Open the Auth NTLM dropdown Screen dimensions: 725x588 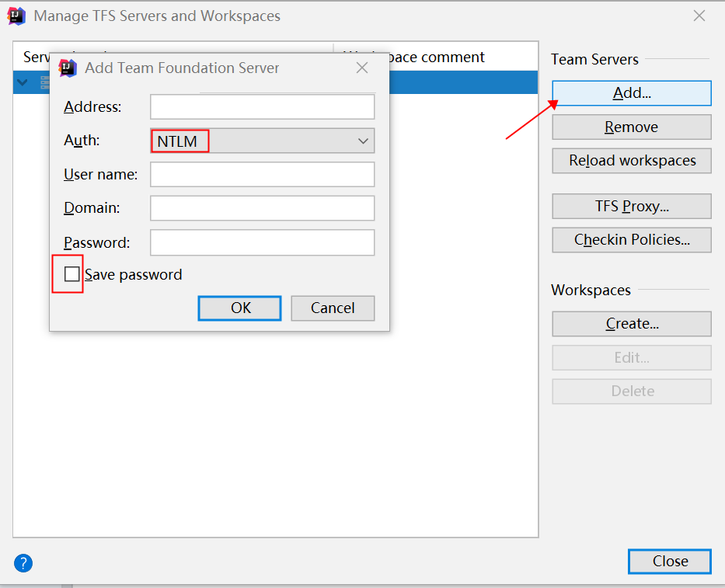tap(262, 141)
